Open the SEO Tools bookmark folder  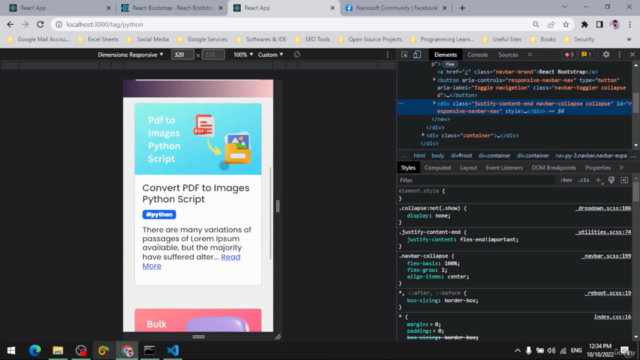coord(312,39)
